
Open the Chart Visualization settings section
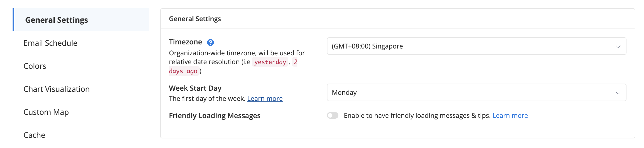[x=57, y=89]
